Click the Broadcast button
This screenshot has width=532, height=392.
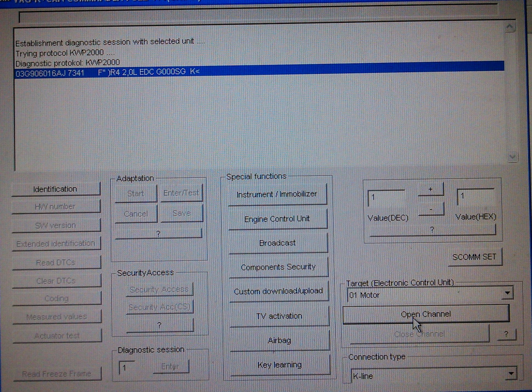(278, 243)
